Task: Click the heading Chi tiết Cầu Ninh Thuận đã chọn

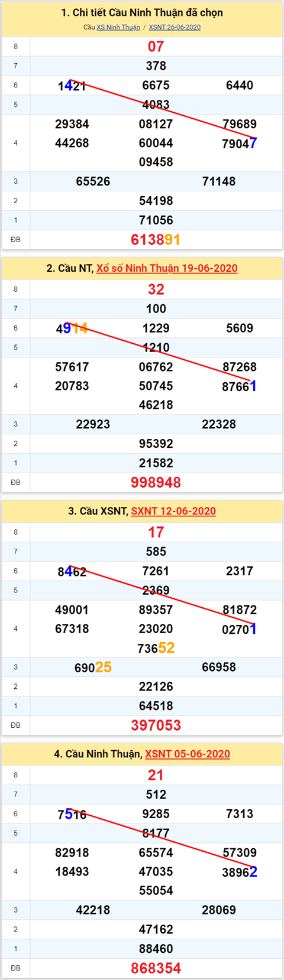Action: (x=142, y=12)
